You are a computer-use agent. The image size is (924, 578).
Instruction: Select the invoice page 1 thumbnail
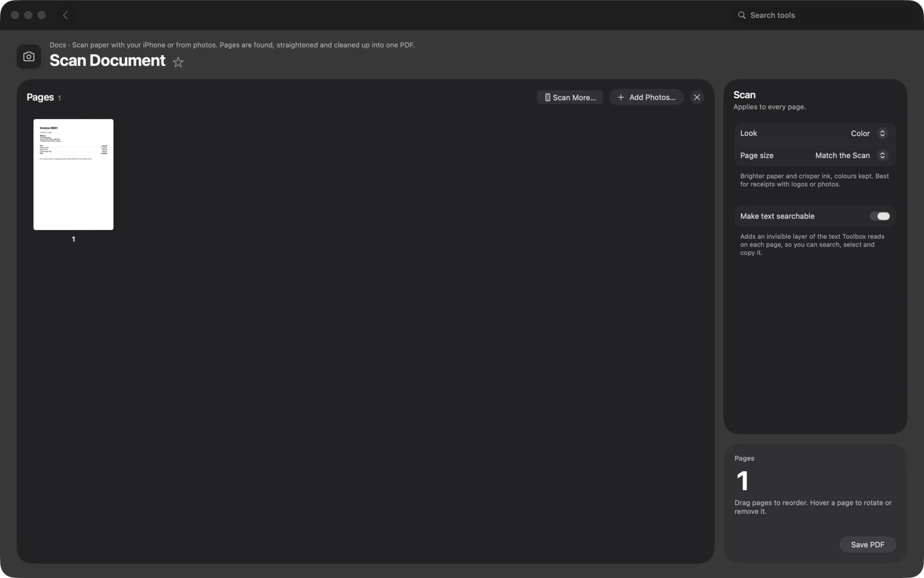pyautogui.click(x=73, y=175)
